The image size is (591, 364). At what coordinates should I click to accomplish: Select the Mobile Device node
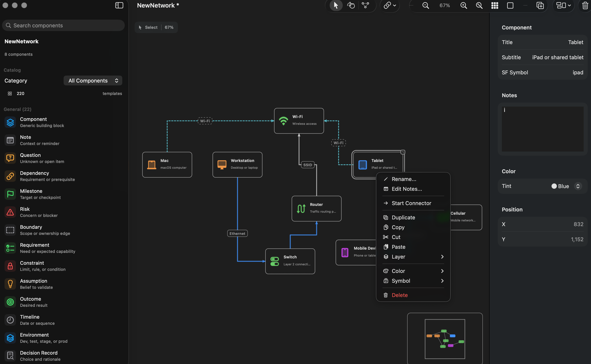(356, 252)
